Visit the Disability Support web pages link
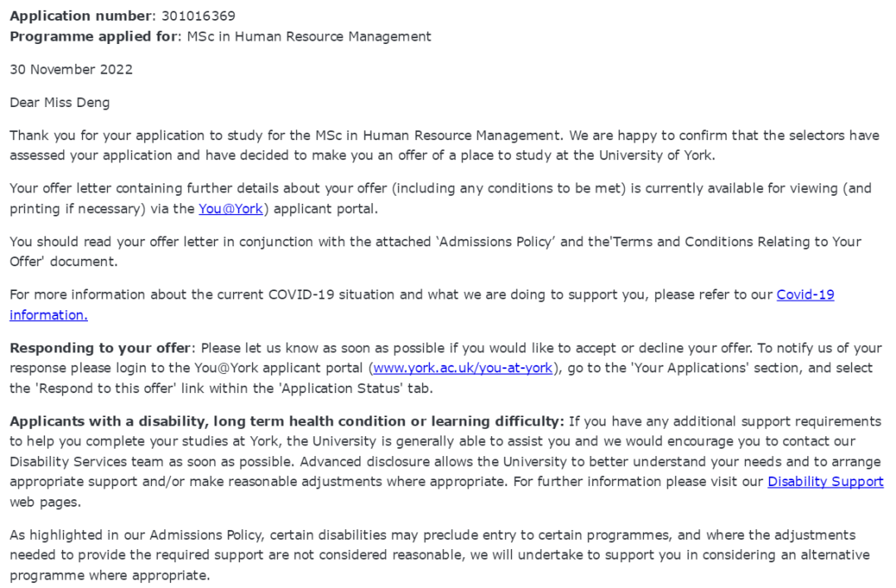Screen dimensions: 896x588 point(825,481)
